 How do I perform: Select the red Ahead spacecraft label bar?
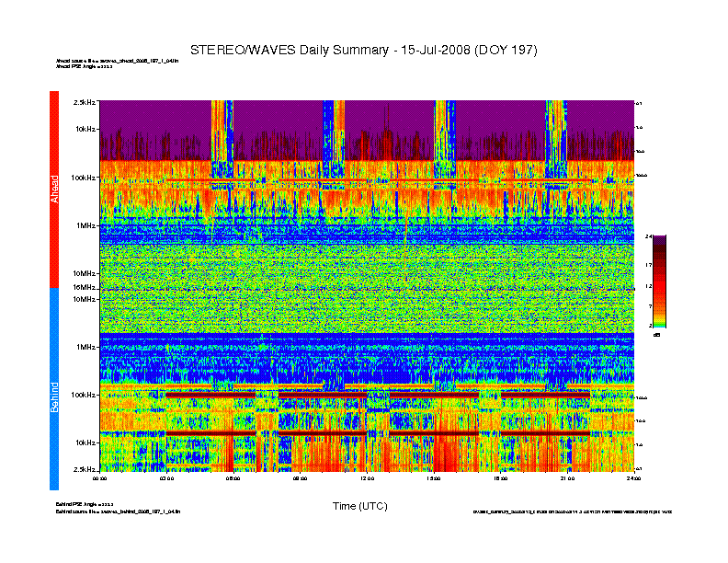[54, 190]
